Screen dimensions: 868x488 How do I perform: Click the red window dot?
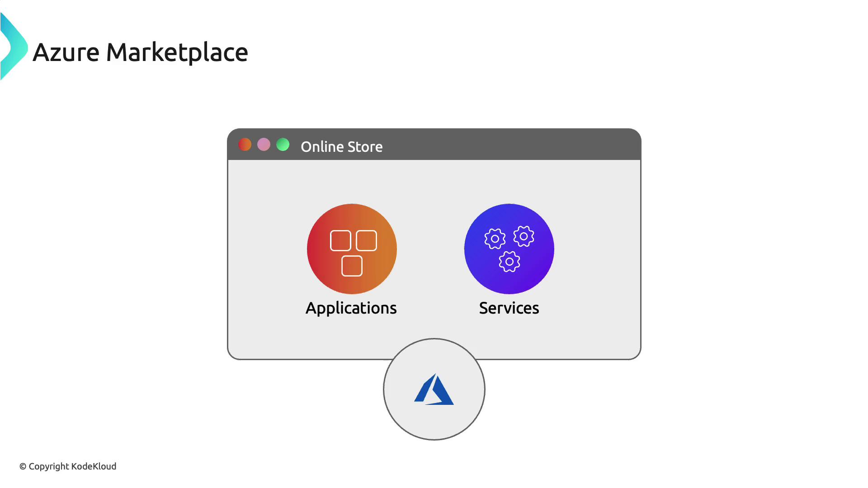pos(245,145)
